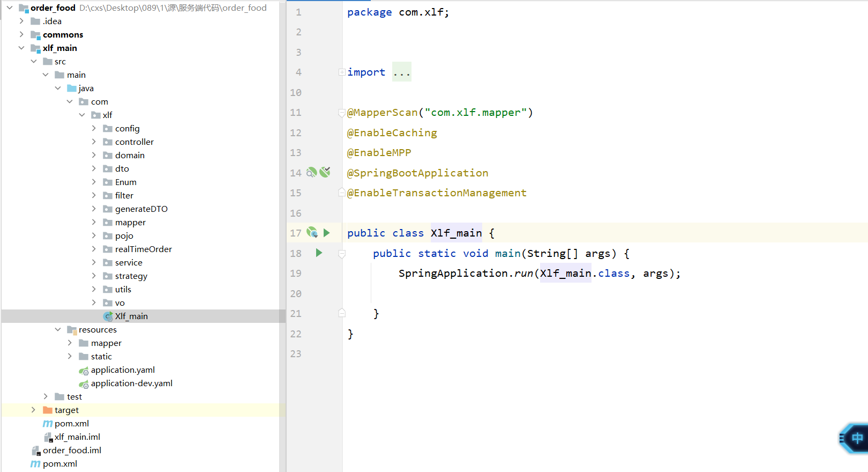Click the xlf_main.iml module file icon
The image size is (868, 472).
click(48, 437)
